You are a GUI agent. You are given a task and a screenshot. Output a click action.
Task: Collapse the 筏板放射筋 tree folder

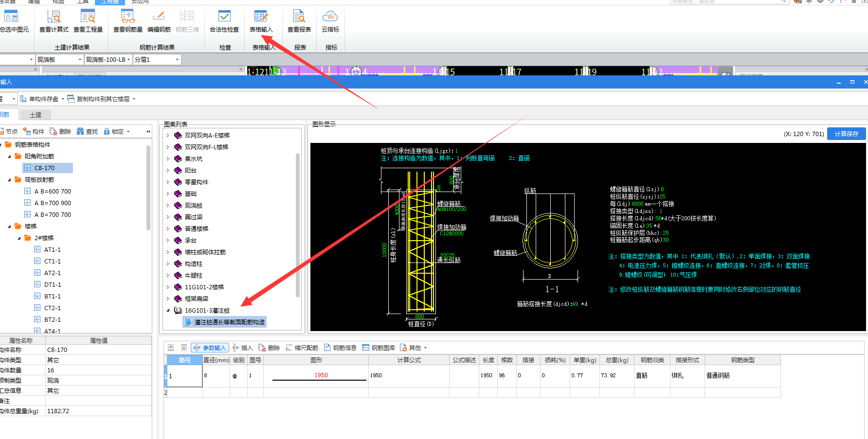[x=9, y=180]
